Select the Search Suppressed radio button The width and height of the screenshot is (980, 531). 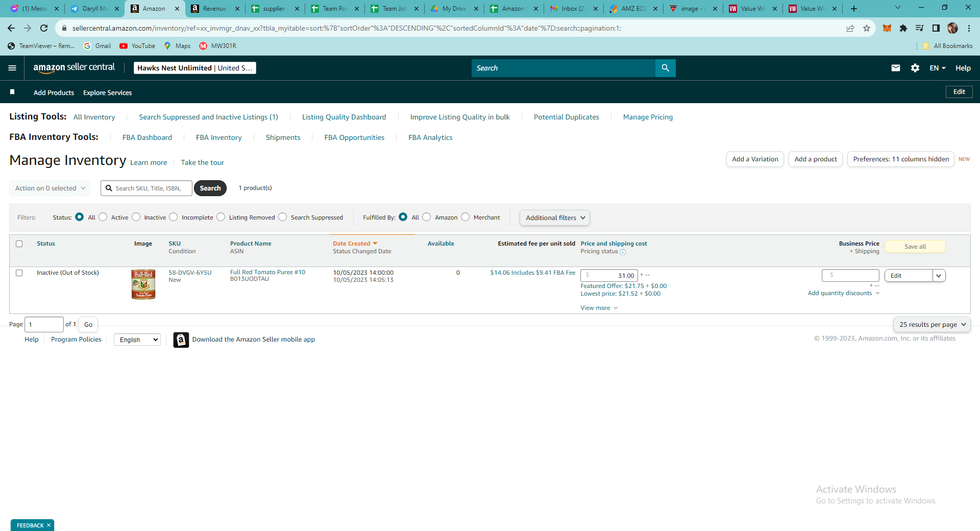tap(282, 217)
